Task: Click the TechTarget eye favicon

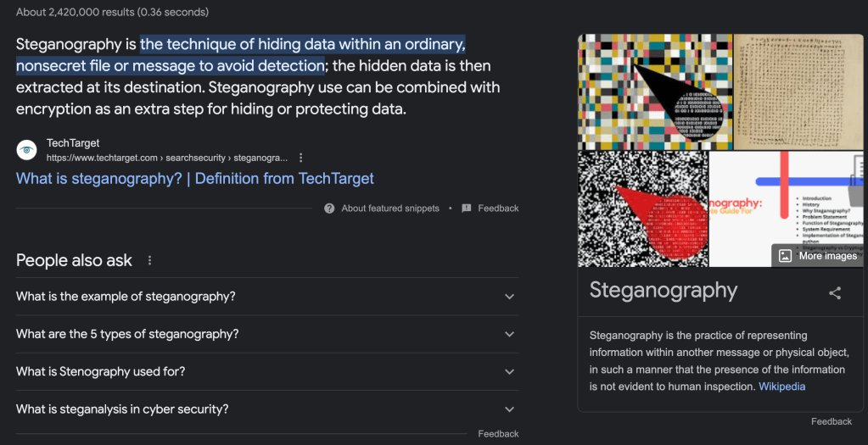Action: [26, 150]
